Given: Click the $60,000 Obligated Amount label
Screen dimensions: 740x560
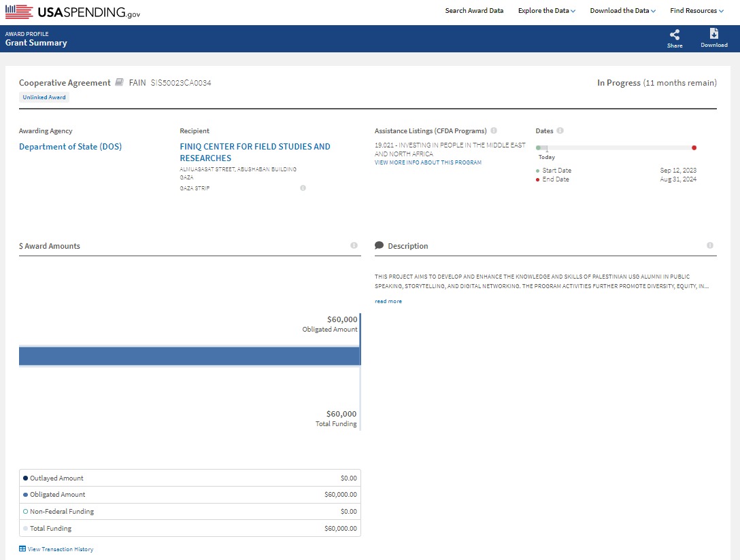Looking at the screenshot, I should (x=330, y=324).
